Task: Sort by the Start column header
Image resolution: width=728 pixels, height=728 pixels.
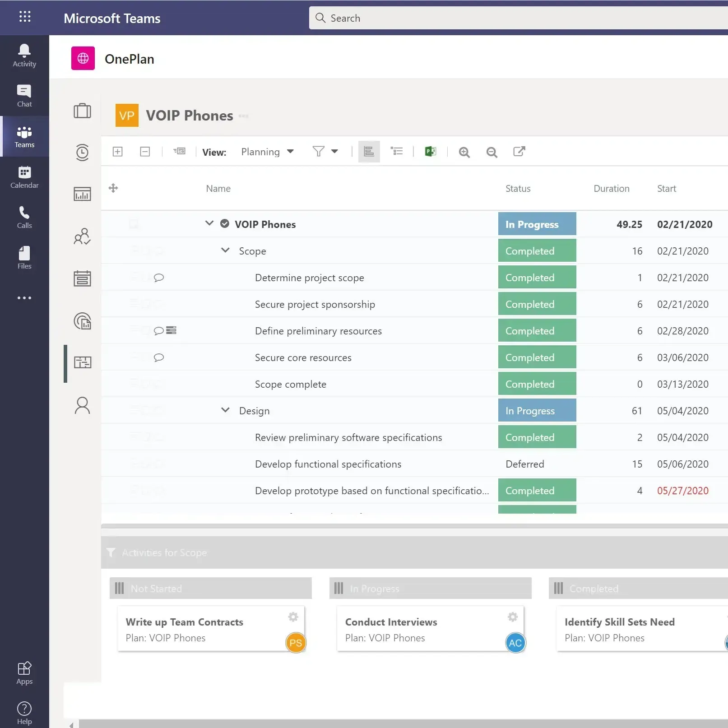Action: click(x=667, y=189)
